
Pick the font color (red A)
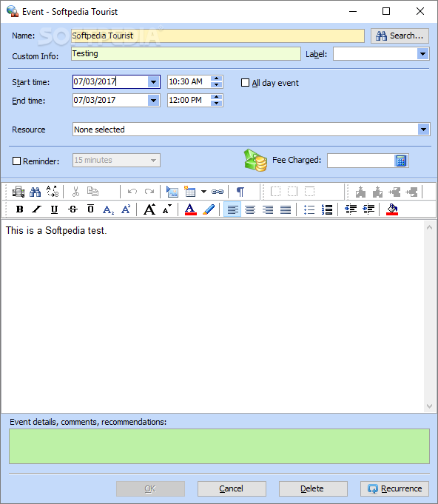click(x=191, y=209)
